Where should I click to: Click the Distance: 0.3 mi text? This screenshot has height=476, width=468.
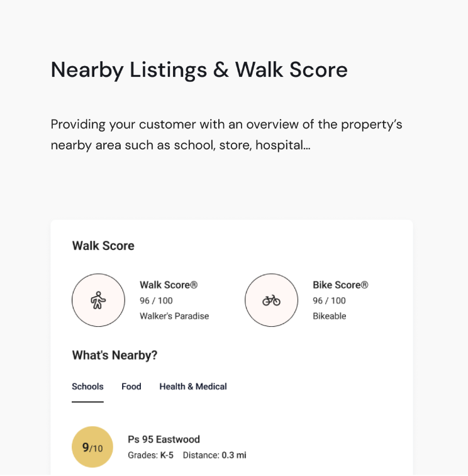[214, 455]
